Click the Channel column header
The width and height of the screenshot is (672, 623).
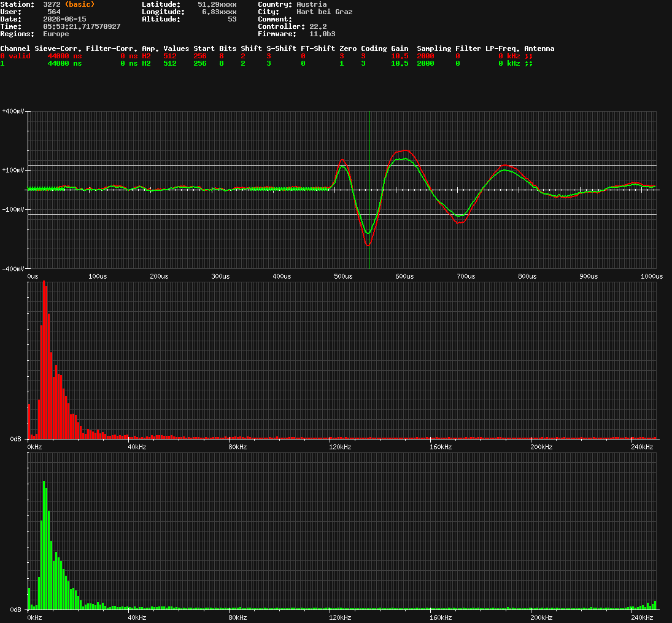15,48
